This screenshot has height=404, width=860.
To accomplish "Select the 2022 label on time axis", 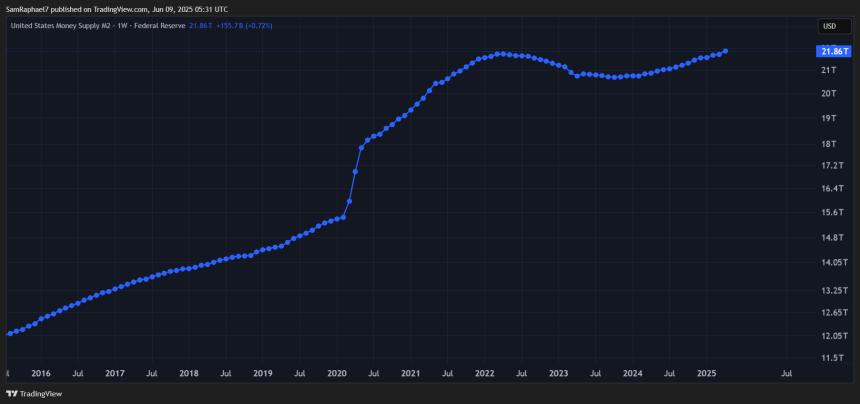I will point(484,374).
